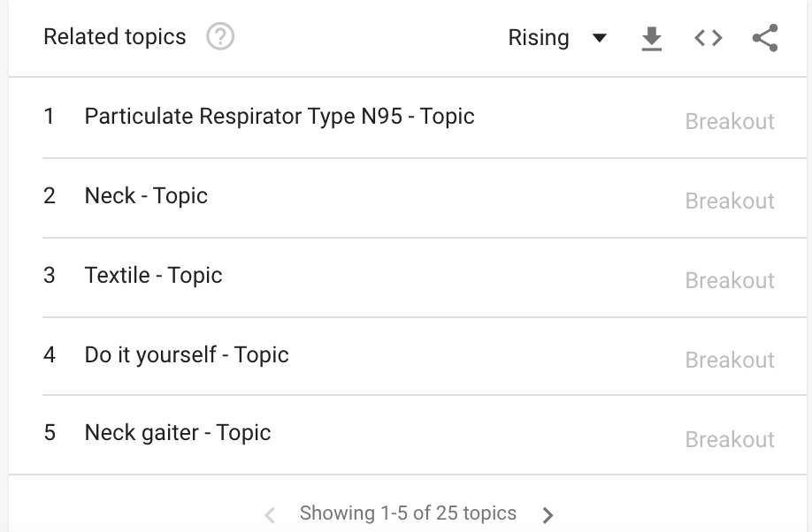The height and width of the screenshot is (532, 812).
Task: Click the embed code icon
Action: [709, 38]
